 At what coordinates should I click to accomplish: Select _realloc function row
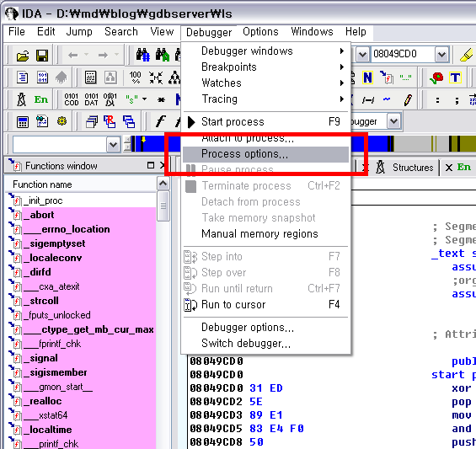point(80,401)
